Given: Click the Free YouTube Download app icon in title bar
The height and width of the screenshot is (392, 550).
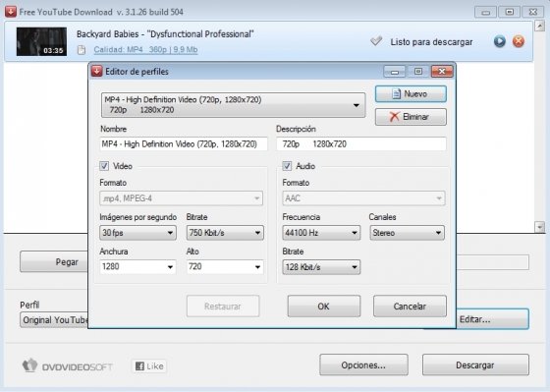Looking at the screenshot, I should tap(11, 12).
